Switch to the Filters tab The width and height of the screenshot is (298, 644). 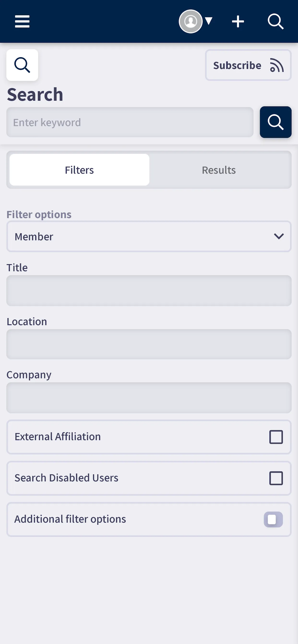79,170
